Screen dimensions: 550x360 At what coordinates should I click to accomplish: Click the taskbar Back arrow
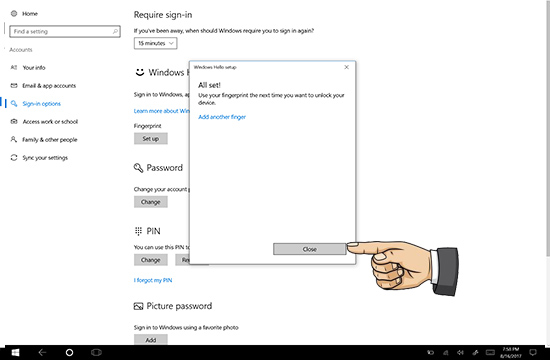pos(42,352)
